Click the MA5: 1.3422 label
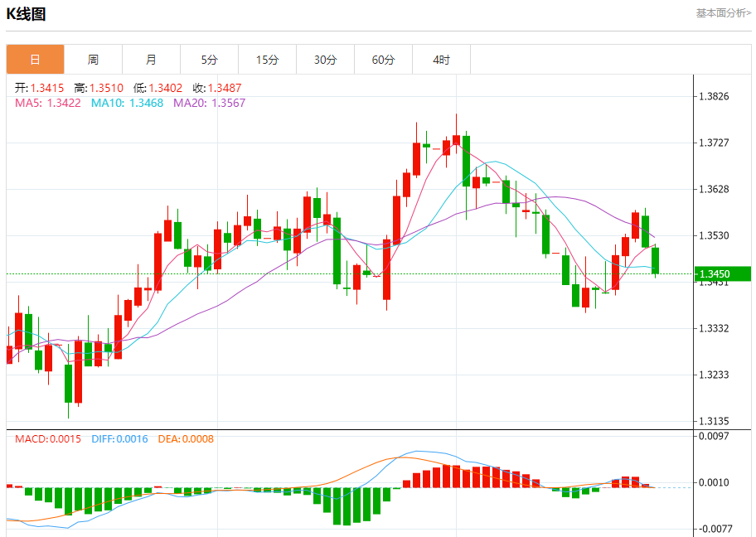 pos(48,103)
